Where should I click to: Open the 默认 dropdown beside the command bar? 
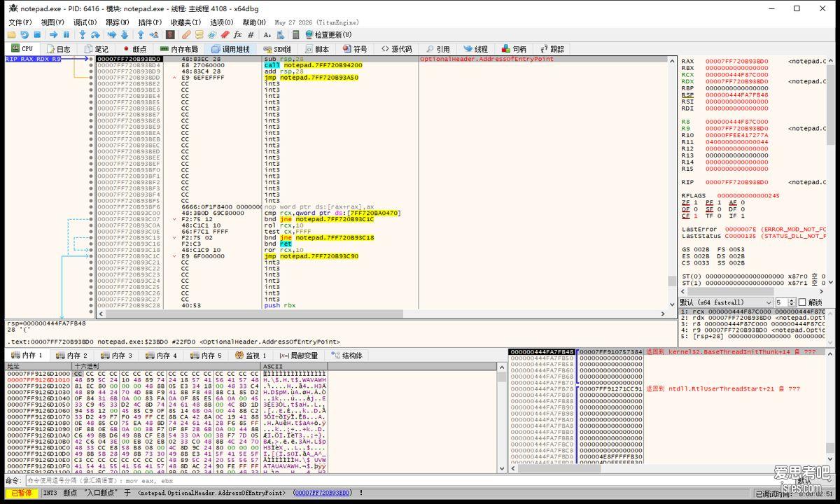coord(815,481)
